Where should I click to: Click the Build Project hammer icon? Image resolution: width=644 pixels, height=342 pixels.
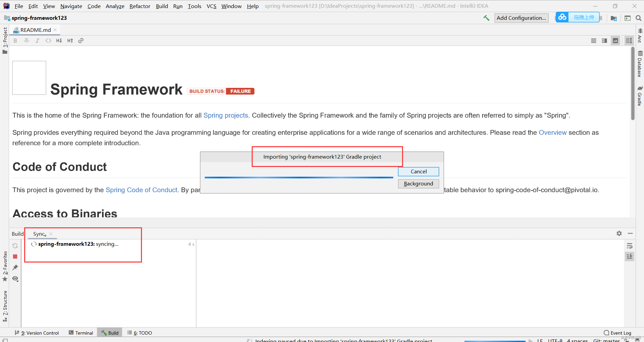pyautogui.click(x=486, y=18)
